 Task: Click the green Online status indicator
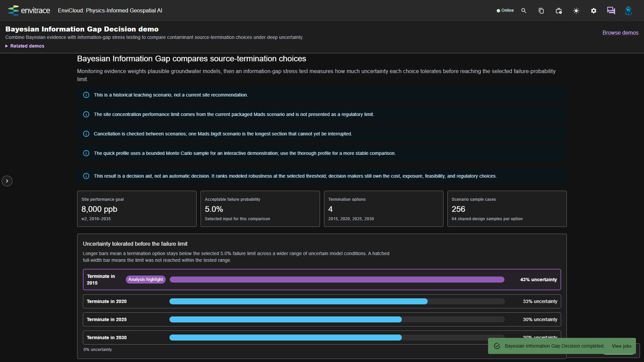[505, 10]
